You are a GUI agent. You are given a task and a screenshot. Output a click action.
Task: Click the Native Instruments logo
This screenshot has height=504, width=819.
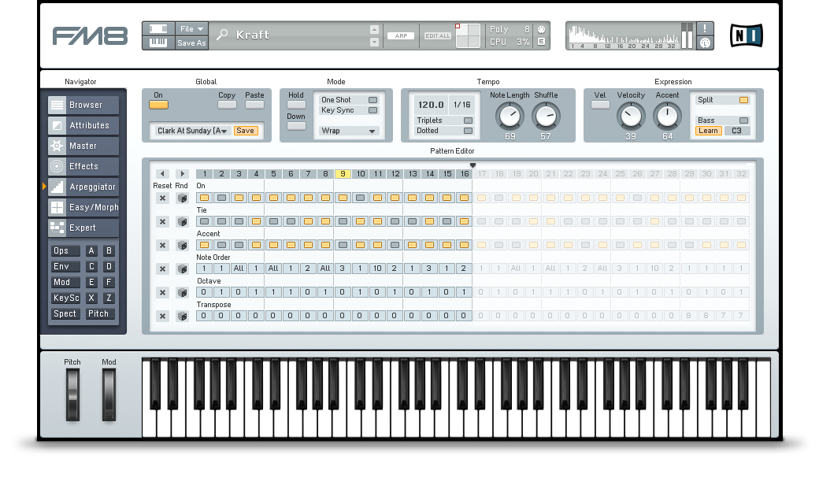(x=746, y=35)
